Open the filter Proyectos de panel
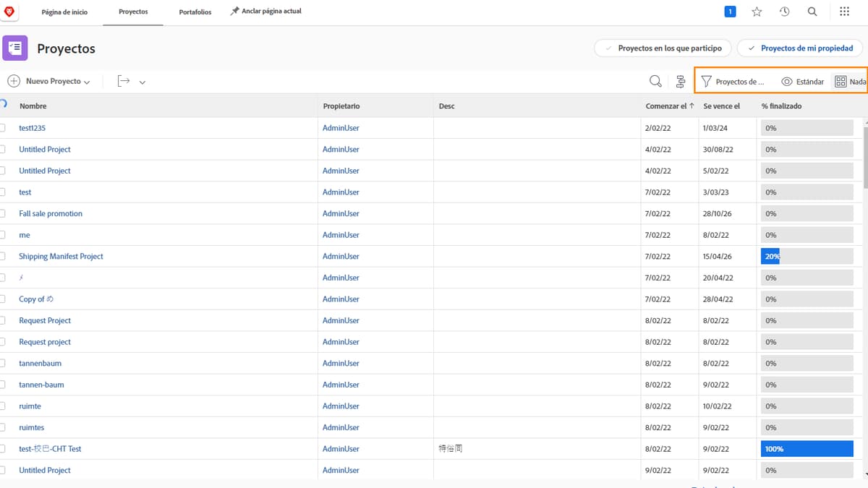Screen dimensions: 868x488 (x=733, y=81)
